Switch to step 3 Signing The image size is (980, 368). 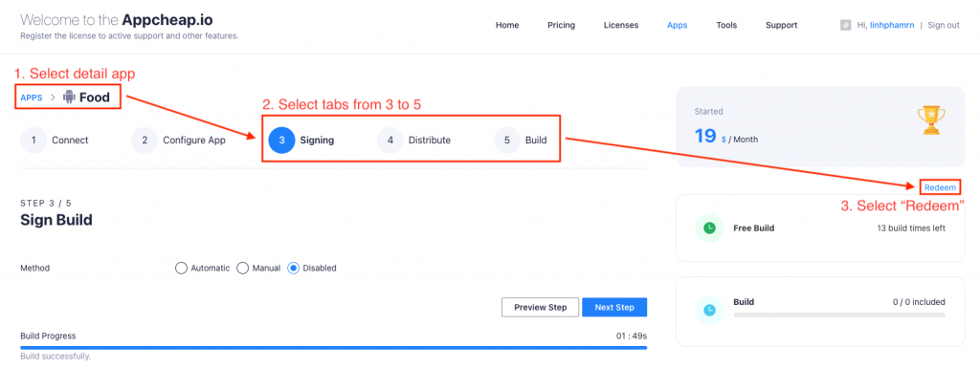click(301, 141)
